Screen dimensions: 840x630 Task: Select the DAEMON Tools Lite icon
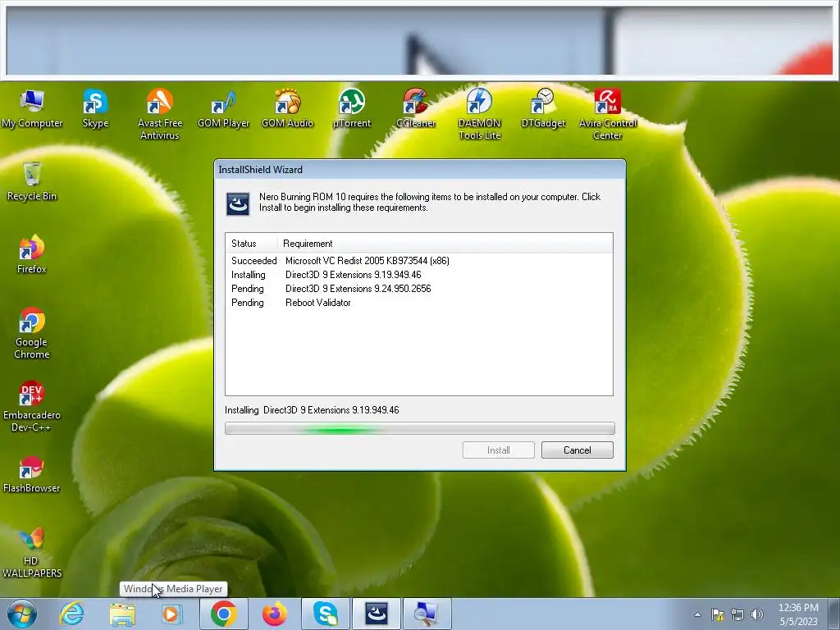(x=479, y=115)
